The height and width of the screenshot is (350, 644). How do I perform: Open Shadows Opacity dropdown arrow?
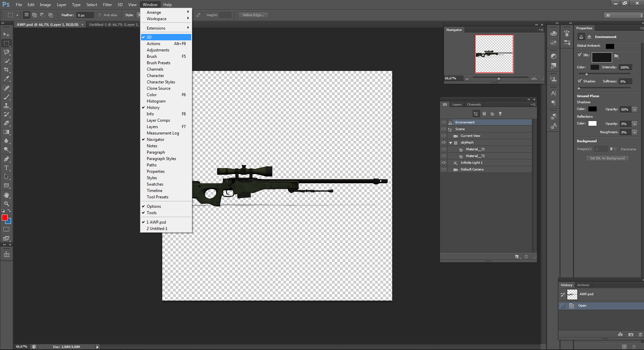(635, 110)
